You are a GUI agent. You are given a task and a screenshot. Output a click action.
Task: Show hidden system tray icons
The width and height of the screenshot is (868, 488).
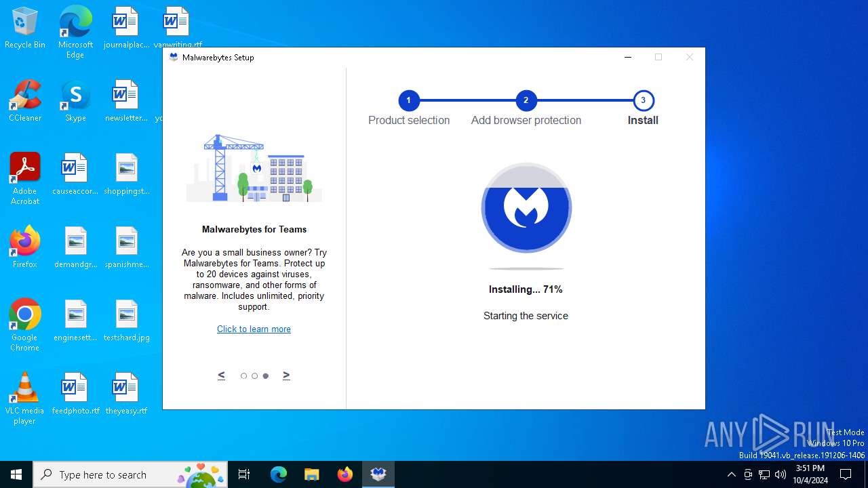coord(731,474)
